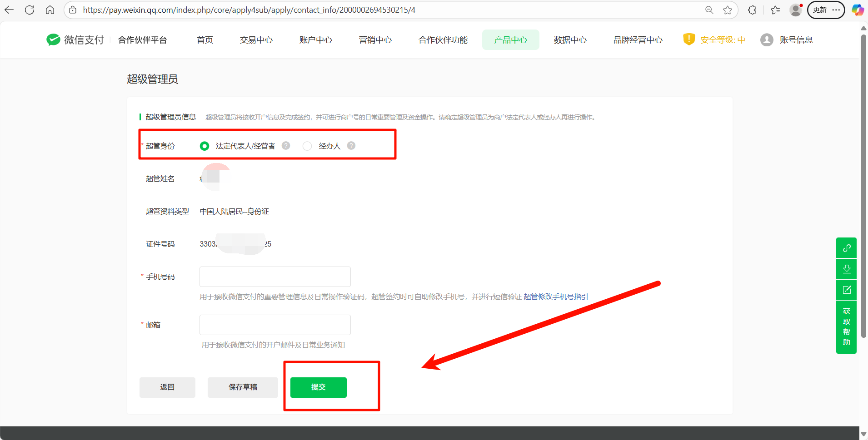
Task: Open the 产品中心 navigation tab
Action: coord(510,40)
